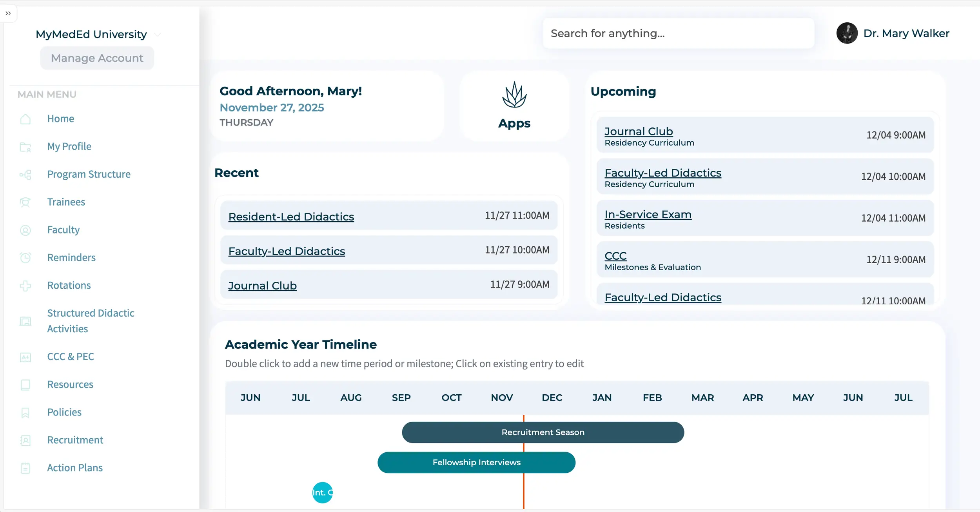Click the Home house icon in sidebar
Screen dimensions: 980x512
[x=25, y=119]
